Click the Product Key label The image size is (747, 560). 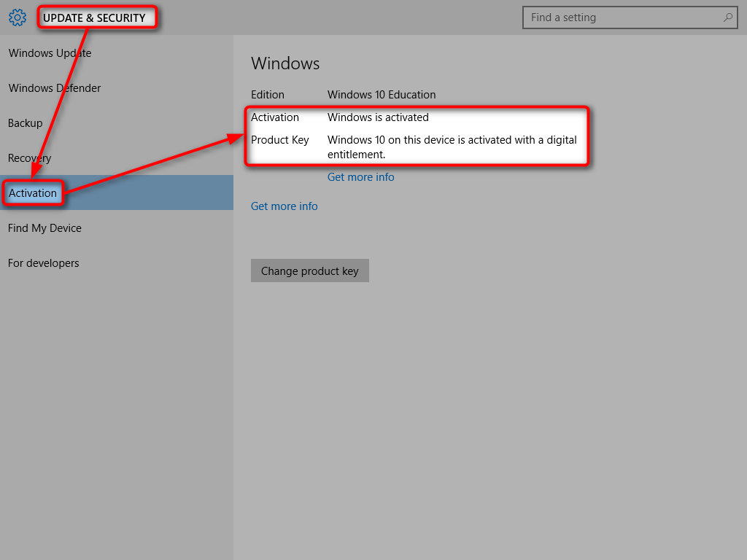279,140
